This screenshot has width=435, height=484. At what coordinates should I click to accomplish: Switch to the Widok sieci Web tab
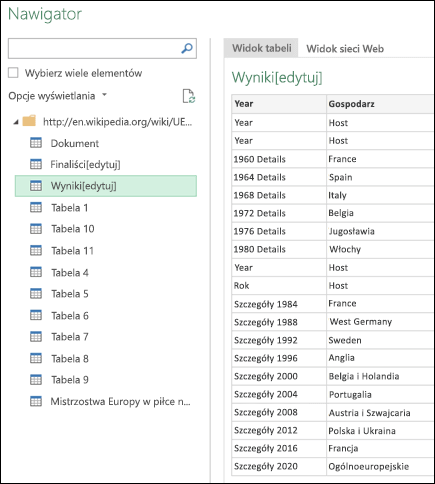345,49
